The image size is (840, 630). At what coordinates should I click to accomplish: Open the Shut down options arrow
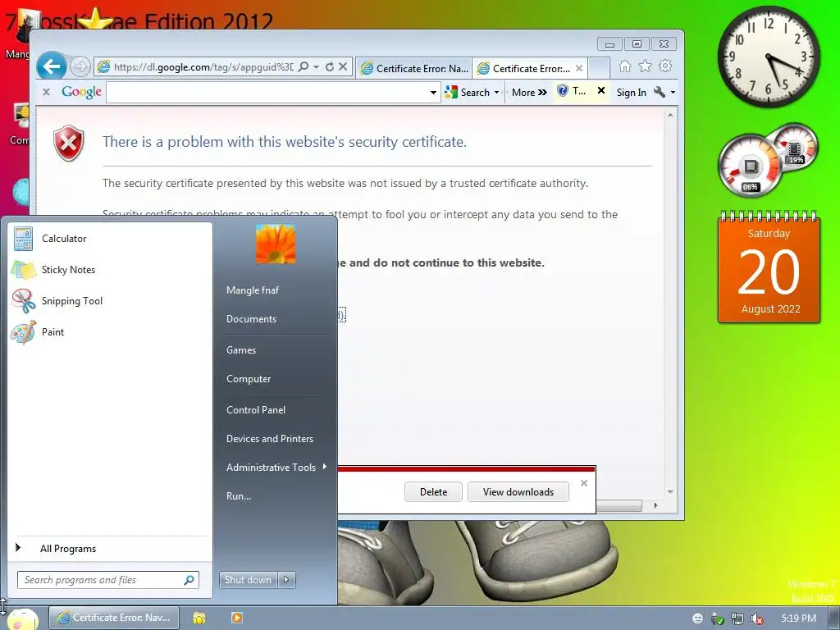tap(286, 580)
